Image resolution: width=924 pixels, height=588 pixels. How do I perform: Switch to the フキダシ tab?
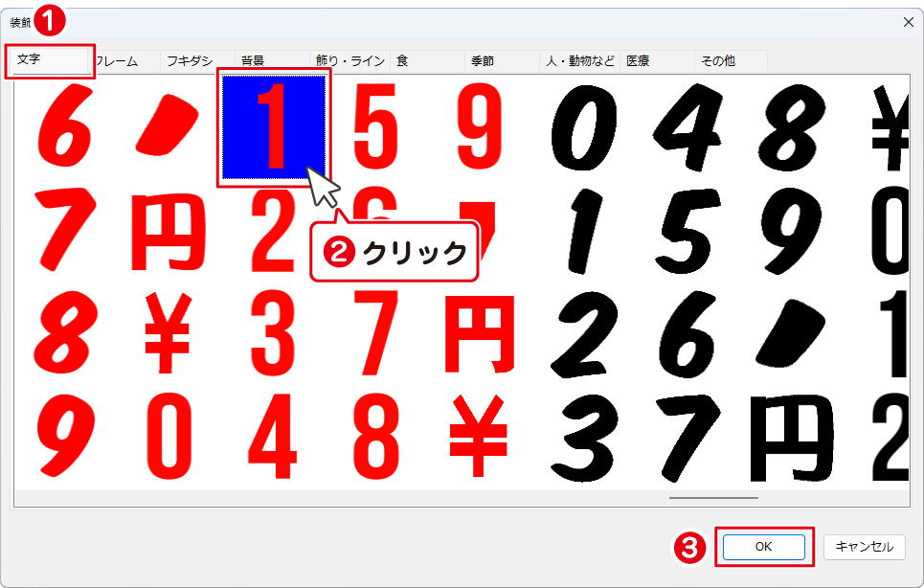click(x=194, y=61)
